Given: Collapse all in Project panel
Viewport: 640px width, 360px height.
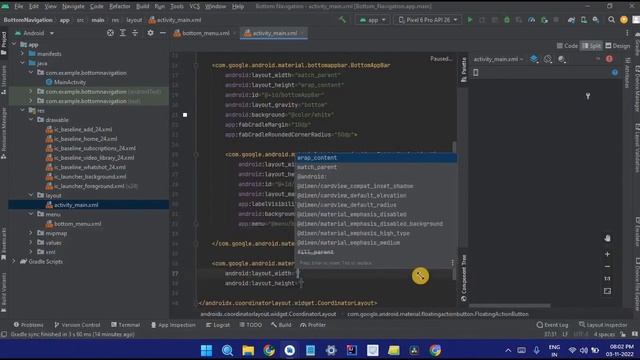Looking at the screenshot, I should click(x=135, y=33).
